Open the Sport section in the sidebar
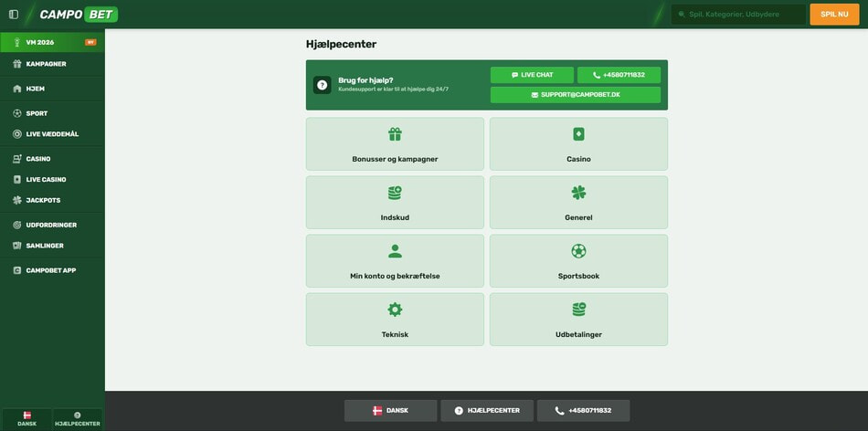This screenshot has height=431, width=868. 52,113
